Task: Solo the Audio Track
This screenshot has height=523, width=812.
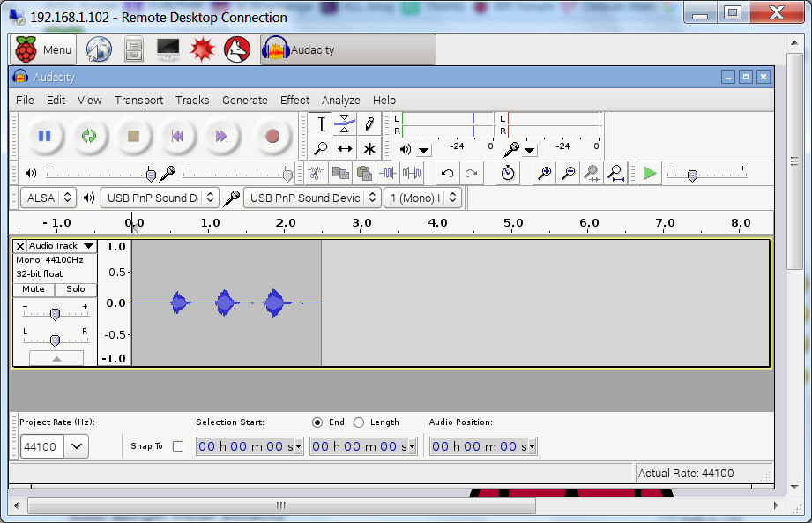Action: point(76,289)
